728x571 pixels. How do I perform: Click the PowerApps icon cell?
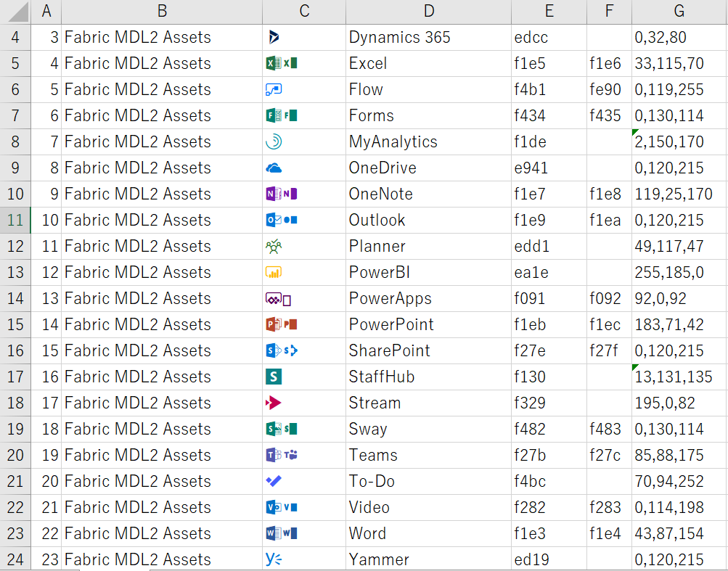pyautogui.click(x=304, y=298)
